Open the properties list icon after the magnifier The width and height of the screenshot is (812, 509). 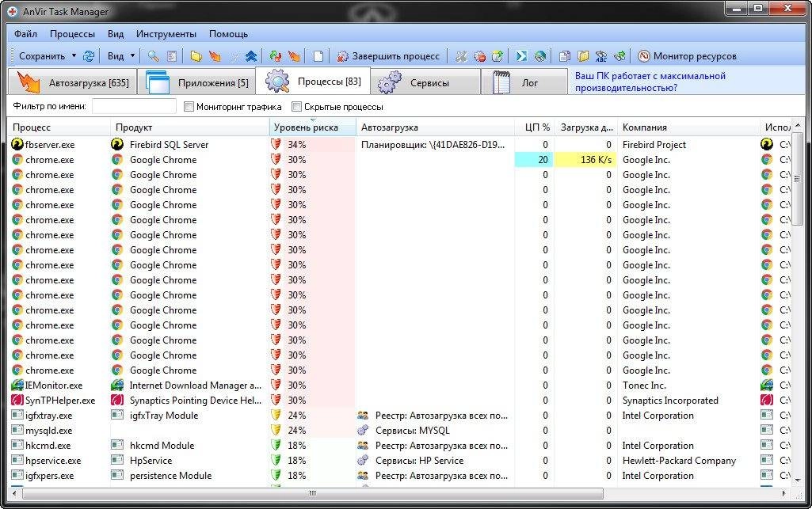(172, 56)
